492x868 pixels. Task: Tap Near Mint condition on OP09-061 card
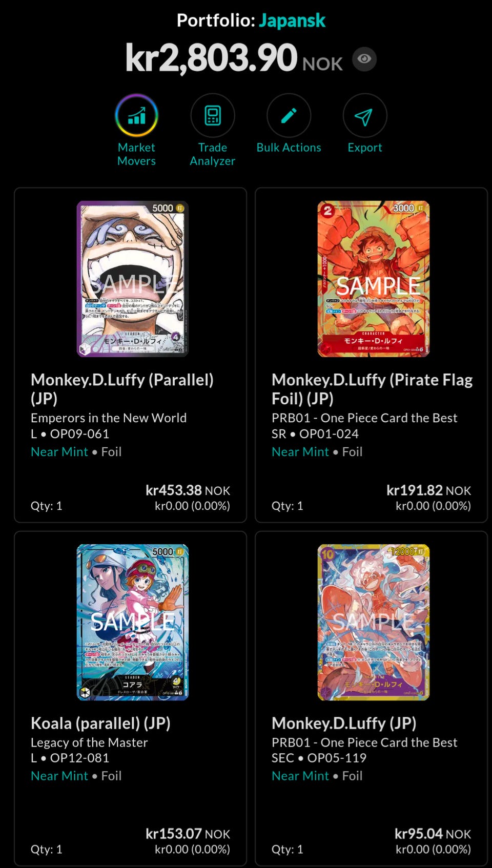pos(59,451)
